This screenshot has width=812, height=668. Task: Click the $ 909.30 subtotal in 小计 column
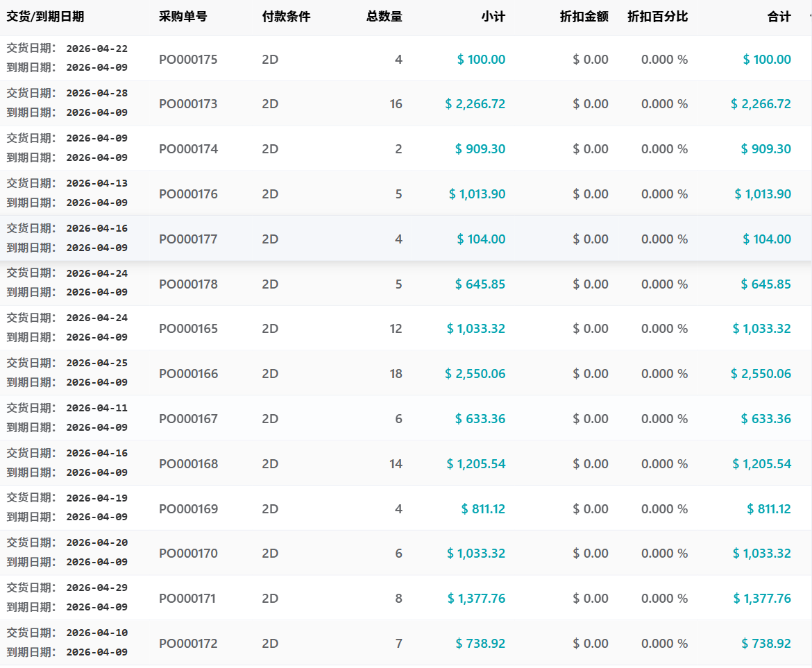click(480, 149)
